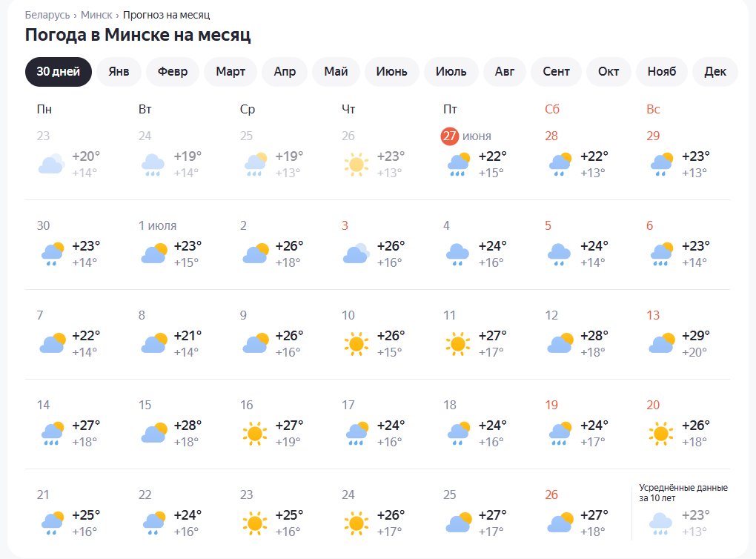Select the Дек month tab
The image size is (756, 559).
pos(715,72)
